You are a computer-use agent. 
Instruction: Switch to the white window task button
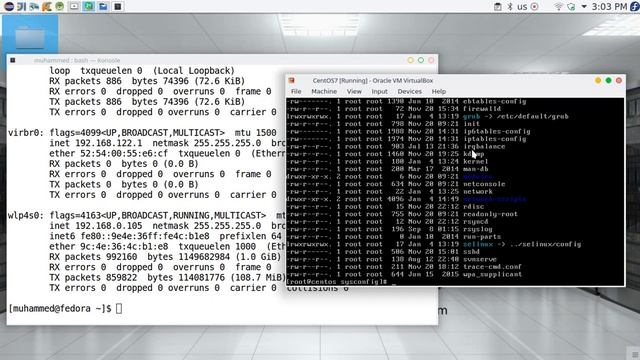(74, 6)
